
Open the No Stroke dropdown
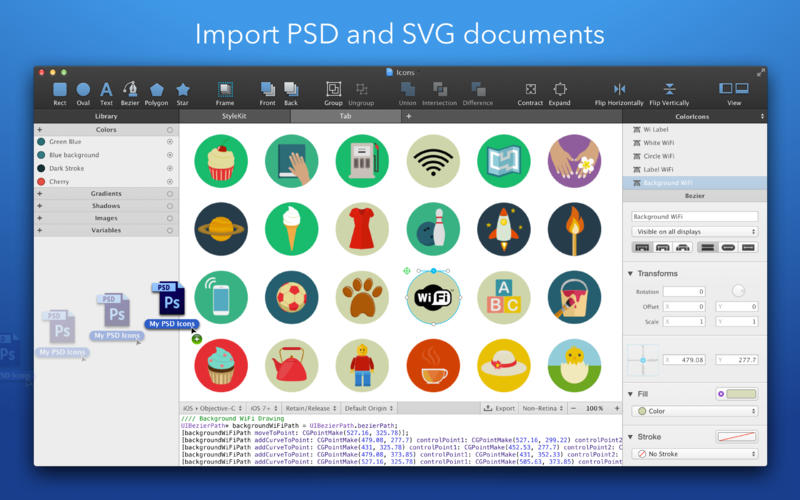(x=694, y=454)
